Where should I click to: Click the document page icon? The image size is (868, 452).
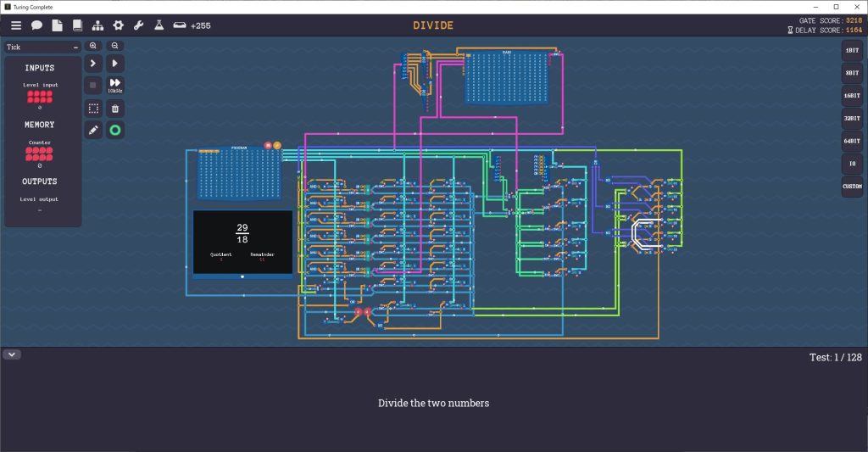click(x=58, y=25)
